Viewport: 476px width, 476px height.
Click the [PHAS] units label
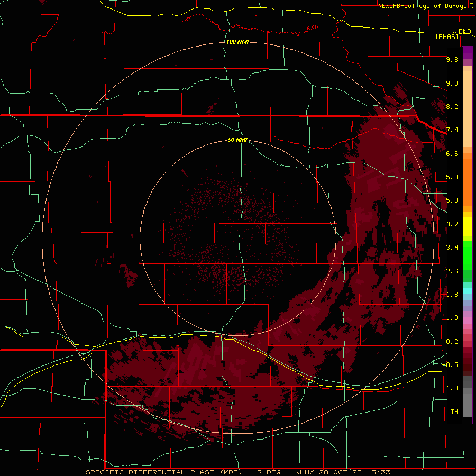click(447, 36)
